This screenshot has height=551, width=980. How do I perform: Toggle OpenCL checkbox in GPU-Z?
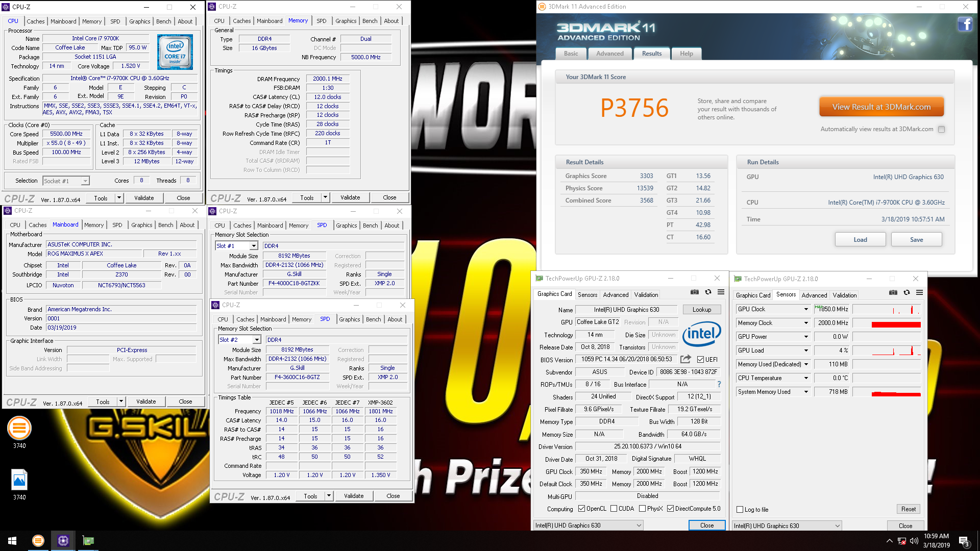point(581,509)
